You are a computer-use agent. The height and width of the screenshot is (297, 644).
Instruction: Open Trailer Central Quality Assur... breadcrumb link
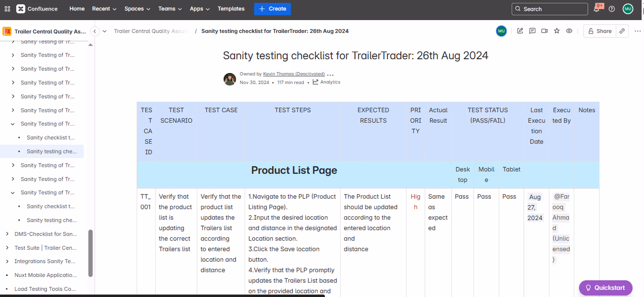[151, 31]
